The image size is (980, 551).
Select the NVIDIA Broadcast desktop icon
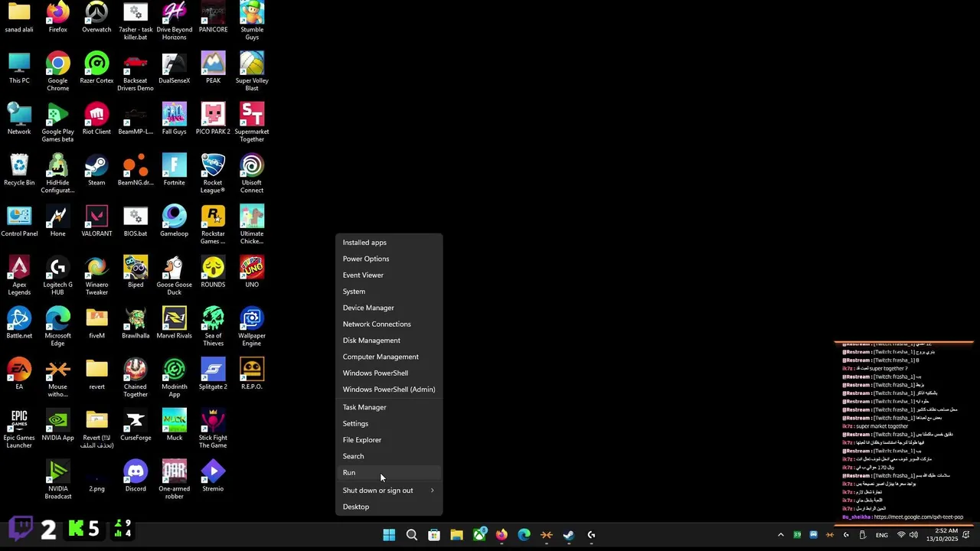click(x=57, y=480)
